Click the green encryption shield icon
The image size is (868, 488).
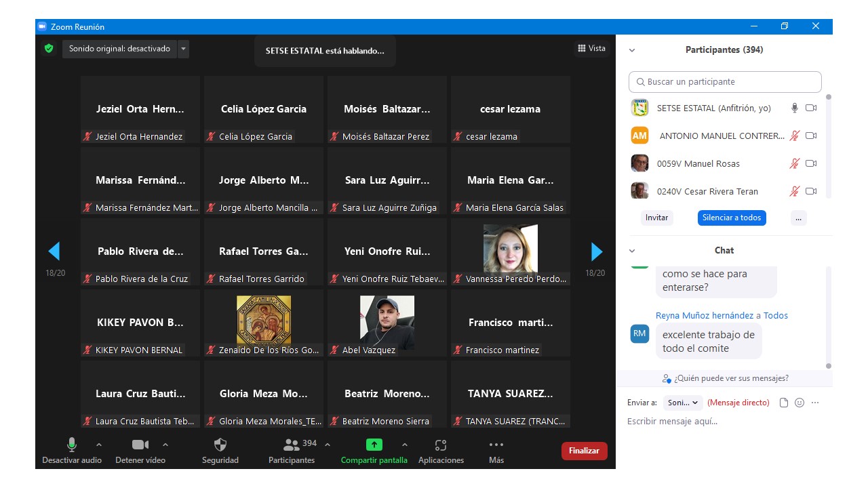point(48,49)
